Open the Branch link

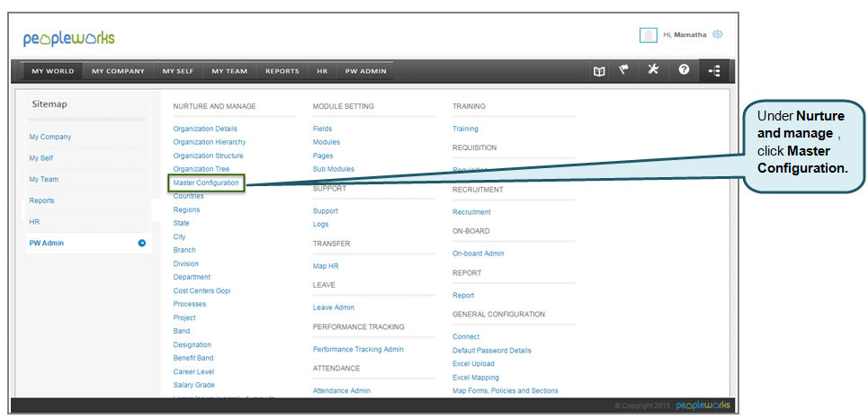point(184,250)
